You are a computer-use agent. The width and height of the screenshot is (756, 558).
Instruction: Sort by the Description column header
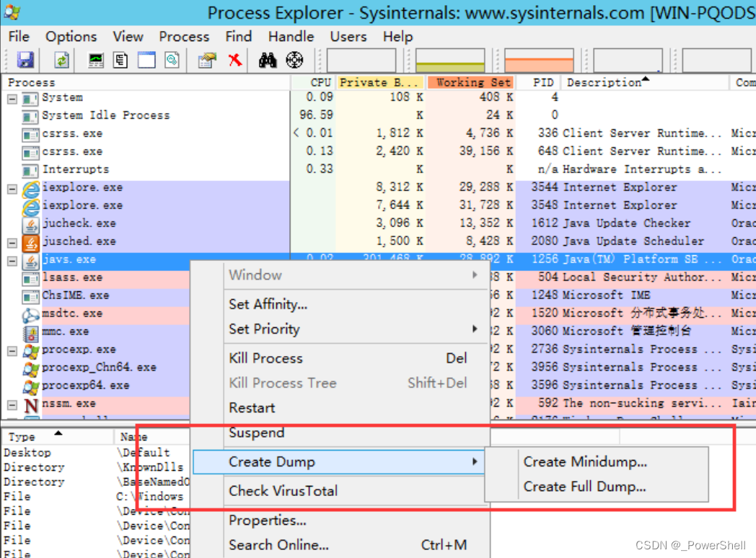[645, 82]
